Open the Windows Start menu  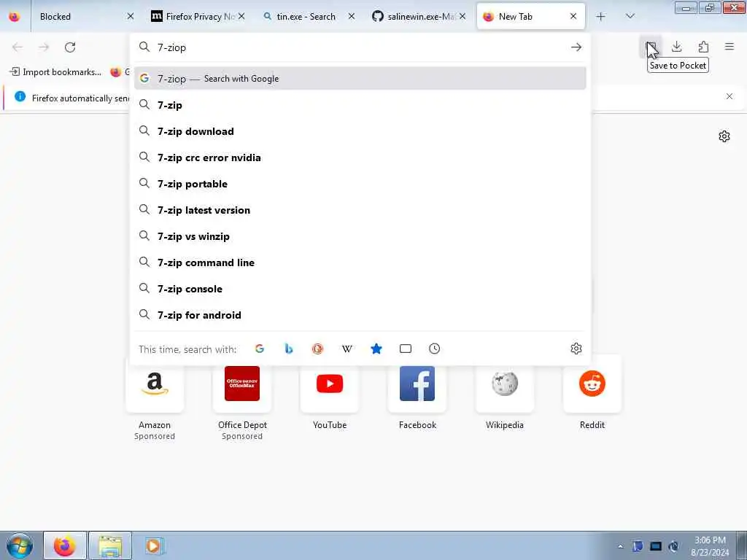pyautogui.click(x=20, y=545)
